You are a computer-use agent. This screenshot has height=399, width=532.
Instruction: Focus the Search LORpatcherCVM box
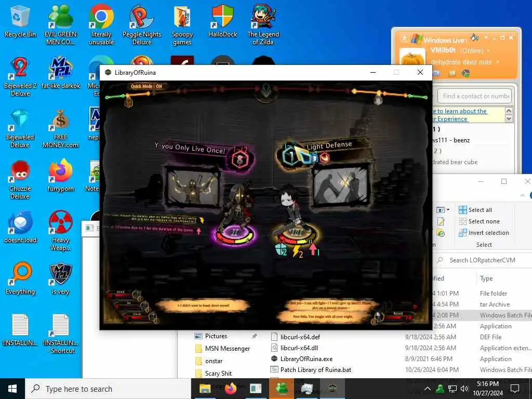click(483, 260)
